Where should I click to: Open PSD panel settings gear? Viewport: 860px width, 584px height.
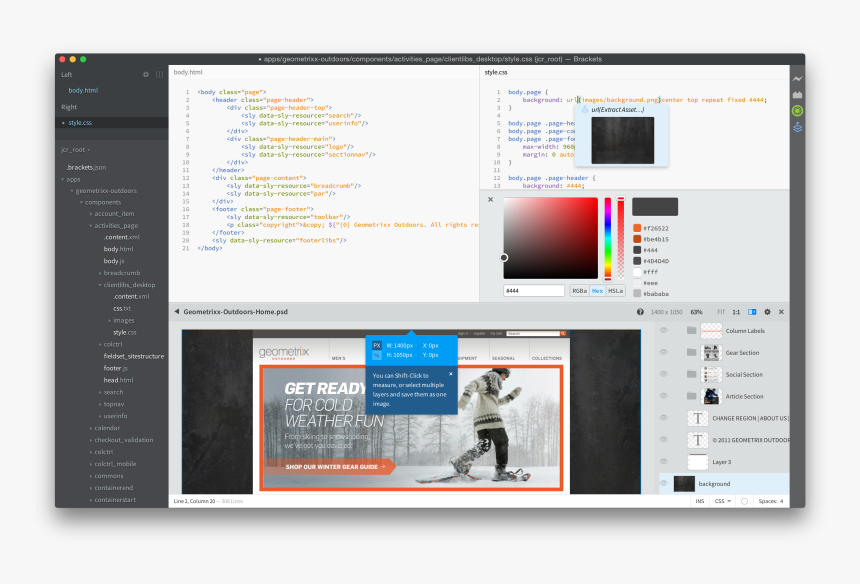pos(767,312)
